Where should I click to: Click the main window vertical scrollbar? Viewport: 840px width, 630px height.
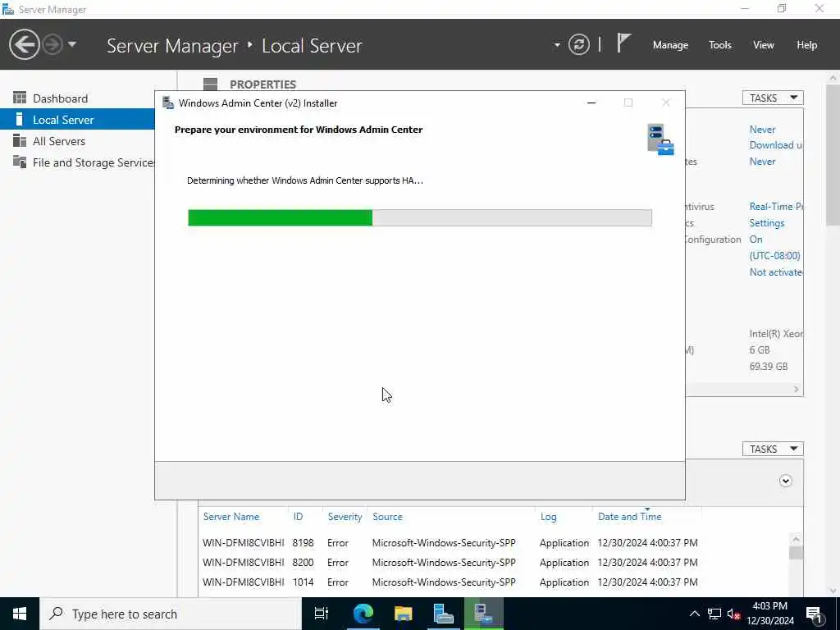[x=833, y=155]
